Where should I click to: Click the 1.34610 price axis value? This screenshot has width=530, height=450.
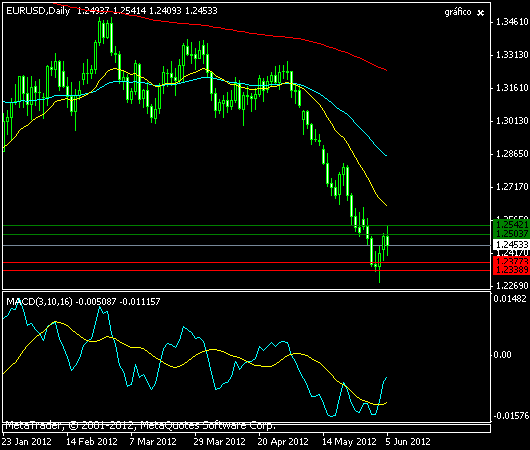[512, 22]
